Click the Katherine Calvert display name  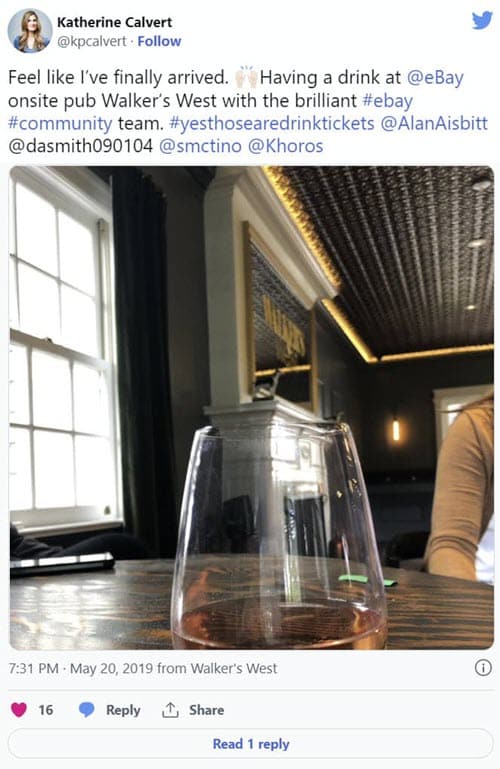click(114, 22)
